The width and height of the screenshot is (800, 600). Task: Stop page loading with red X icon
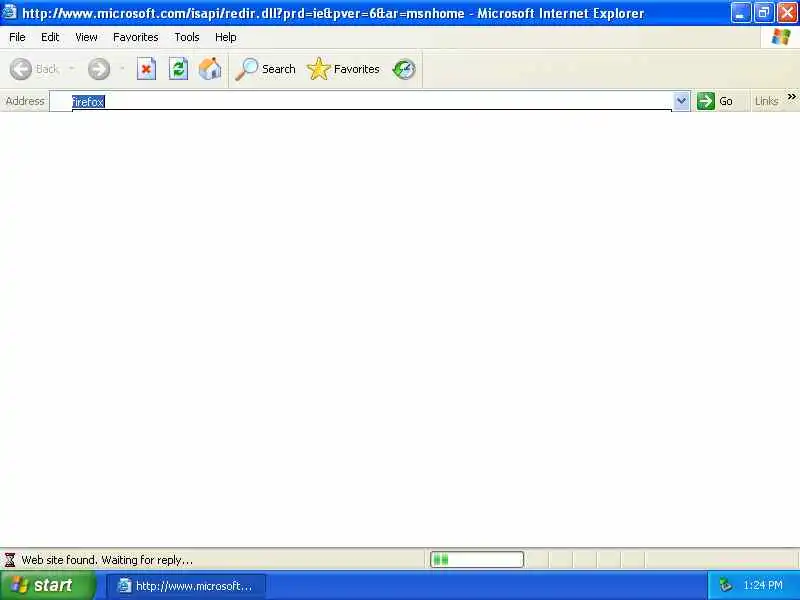[x=146, y=69]
